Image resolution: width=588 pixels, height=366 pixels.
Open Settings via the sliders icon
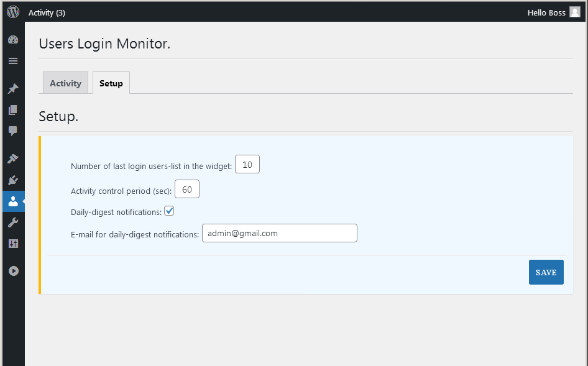pyautogui.click(x=13, y=243)
